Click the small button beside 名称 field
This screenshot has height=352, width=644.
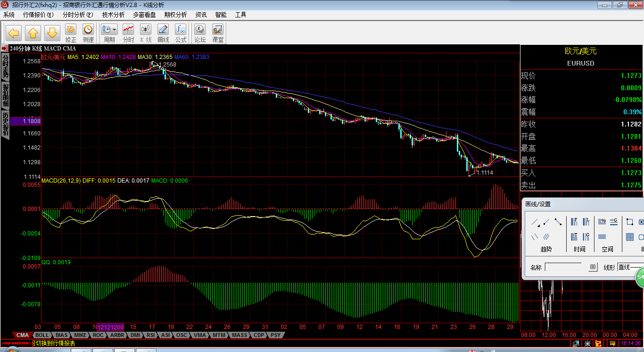point(593,268)
